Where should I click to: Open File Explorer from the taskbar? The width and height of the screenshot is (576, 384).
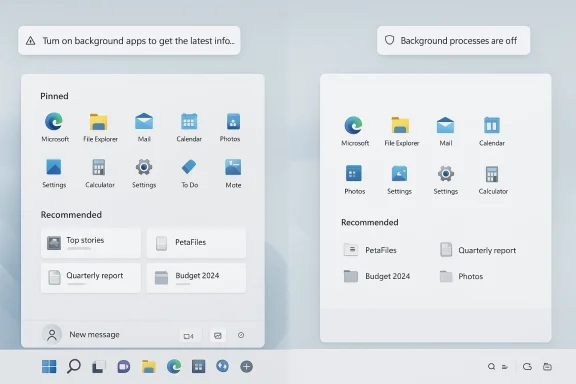pos(149,366)
